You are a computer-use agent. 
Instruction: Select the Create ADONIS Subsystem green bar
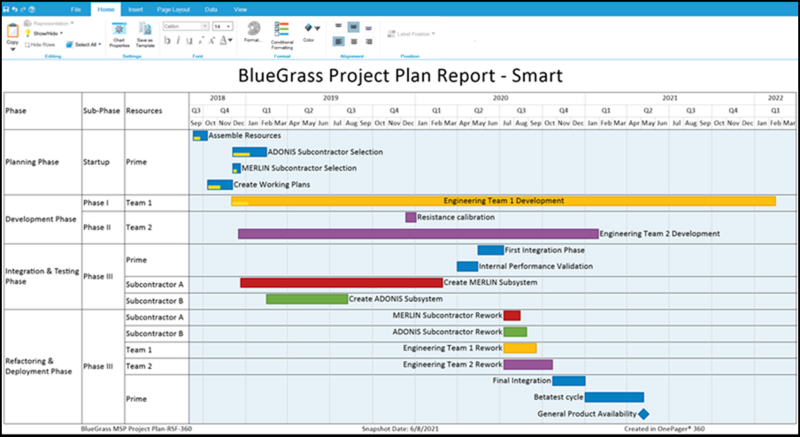(307, 299)
